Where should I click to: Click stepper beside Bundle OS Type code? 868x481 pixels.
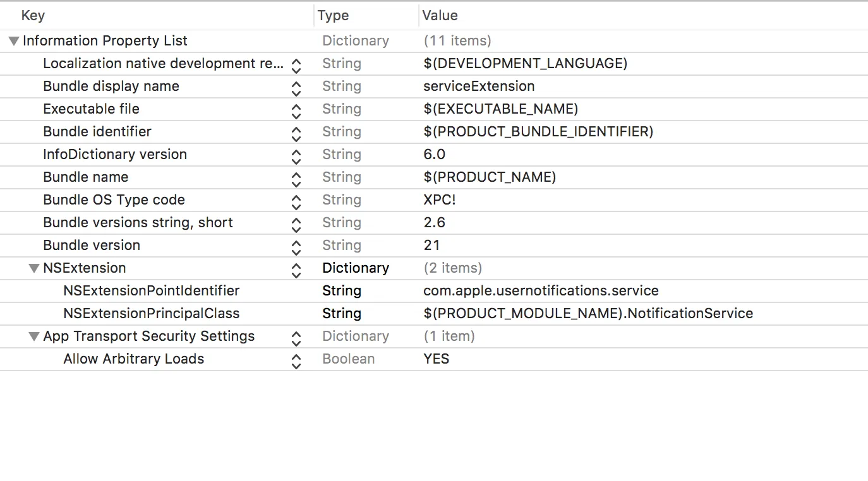click(296, 200)
